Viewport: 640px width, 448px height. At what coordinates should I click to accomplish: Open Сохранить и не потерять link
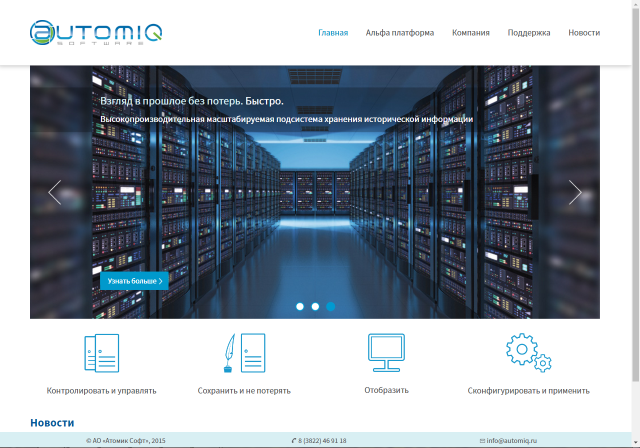click(x=244, y=390)
